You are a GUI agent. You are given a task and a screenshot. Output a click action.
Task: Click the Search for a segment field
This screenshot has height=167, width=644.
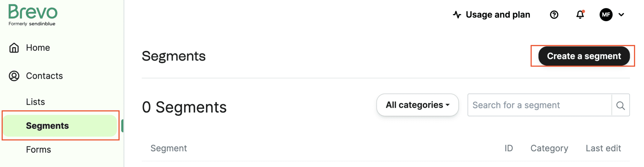pyautogui.click(x=539, y=105)
